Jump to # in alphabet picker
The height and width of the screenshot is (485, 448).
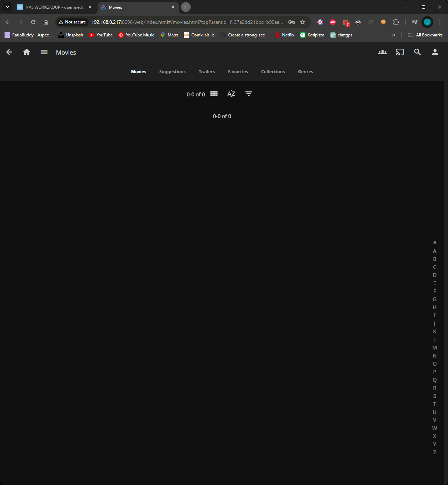pyautogui.click(x=435, y=243)
